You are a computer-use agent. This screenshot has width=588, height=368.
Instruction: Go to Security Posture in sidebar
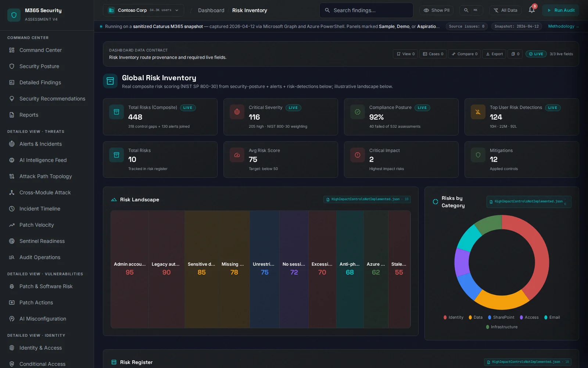pos(47,66)
